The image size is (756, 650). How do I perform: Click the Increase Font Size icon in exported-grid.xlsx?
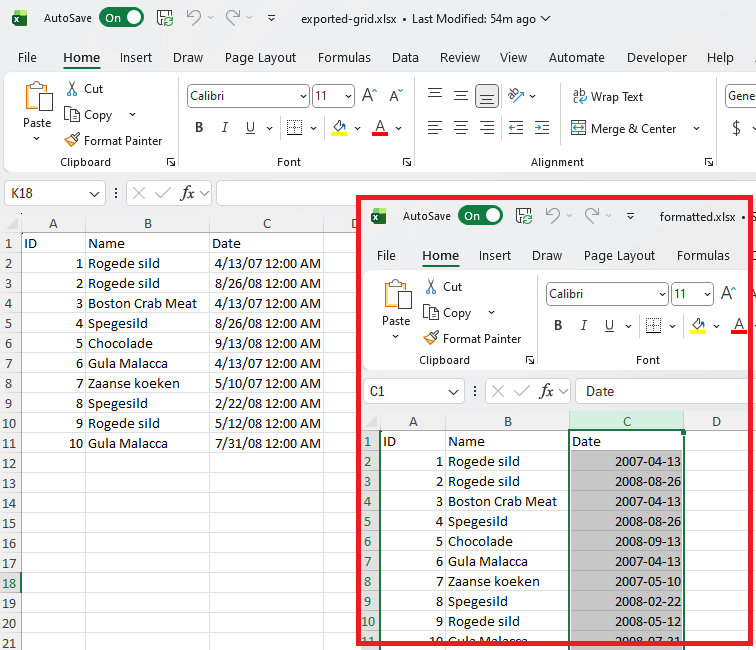pos(369,97)
